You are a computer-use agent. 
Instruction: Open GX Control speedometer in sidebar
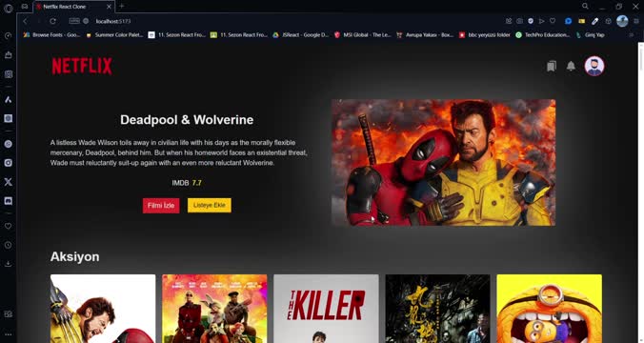(8, 36)
